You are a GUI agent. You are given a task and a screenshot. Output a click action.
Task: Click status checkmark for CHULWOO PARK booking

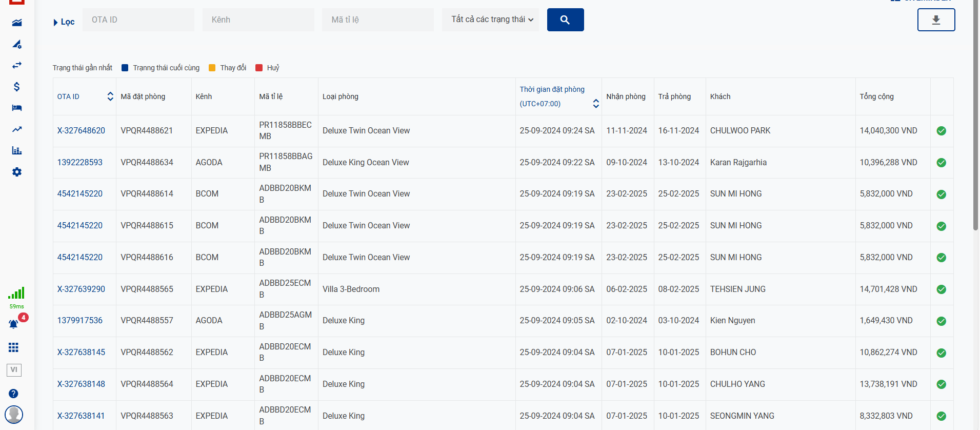coord(941,131)
